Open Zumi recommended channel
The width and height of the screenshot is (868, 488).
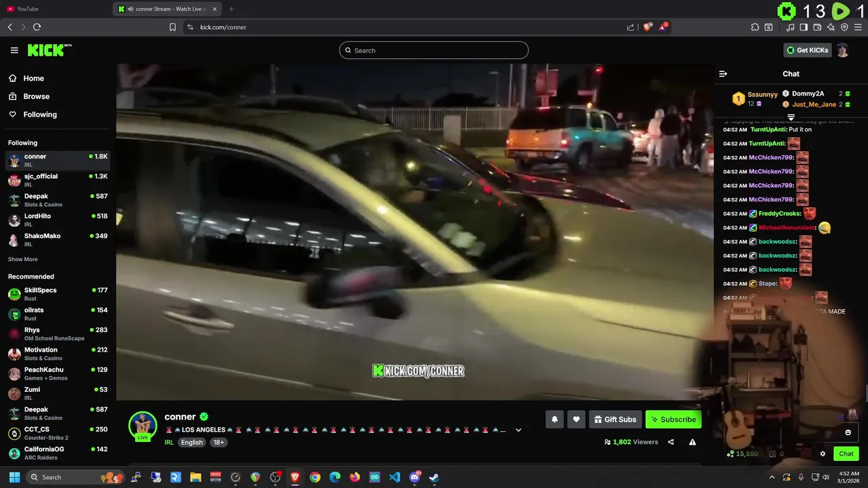(58, 393)
